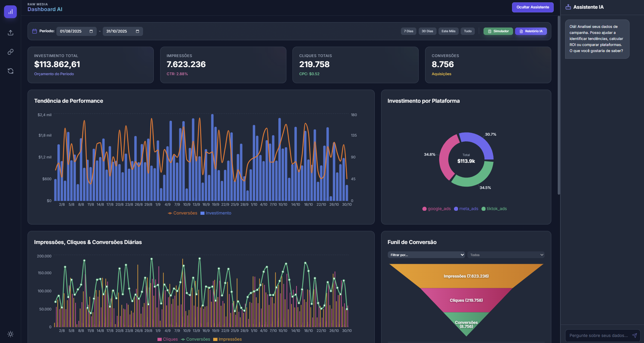644x343 pixels.
Task: Click the send message paper plane icon
Action: [x=634, y=335]
